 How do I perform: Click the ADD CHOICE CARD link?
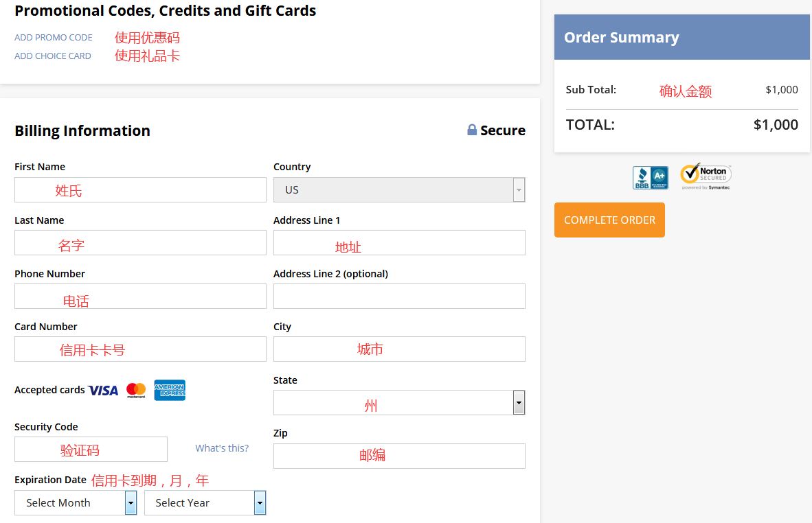tap(53, 56)
